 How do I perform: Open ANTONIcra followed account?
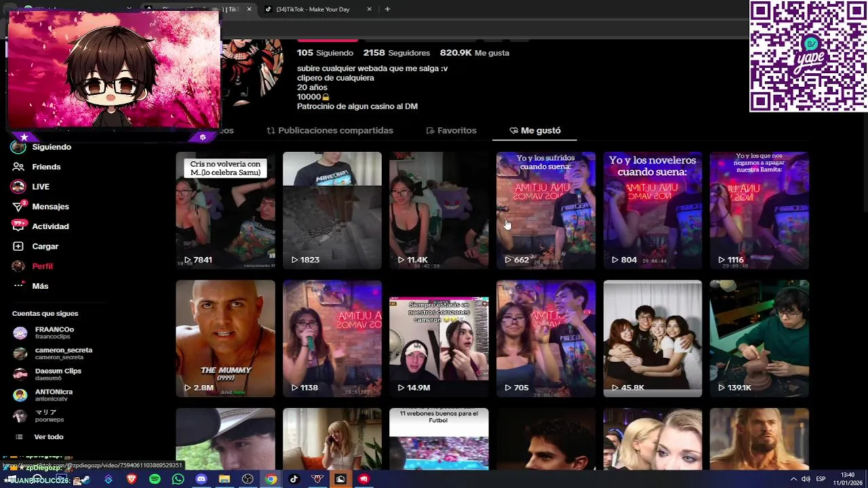tap(43, 395)
